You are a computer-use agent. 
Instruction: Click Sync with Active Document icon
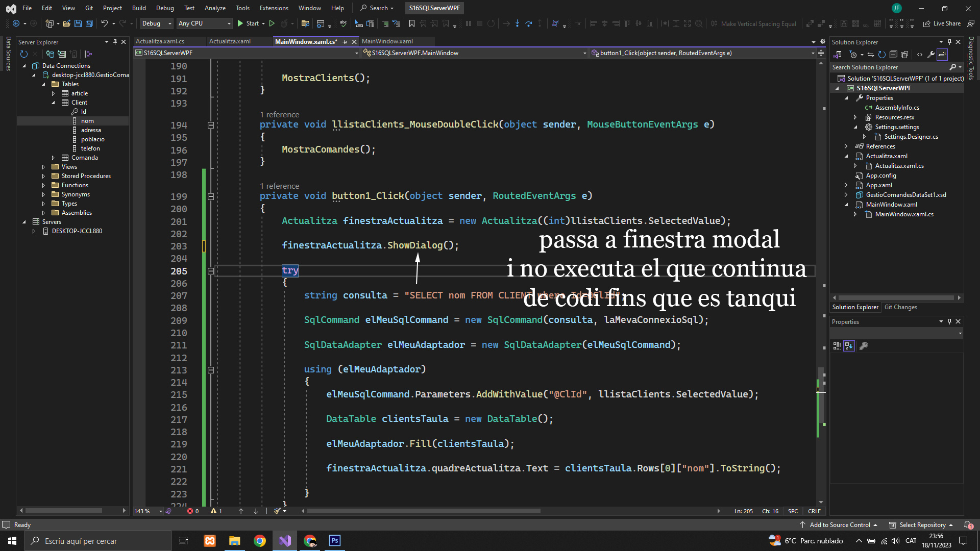[871, 55]
